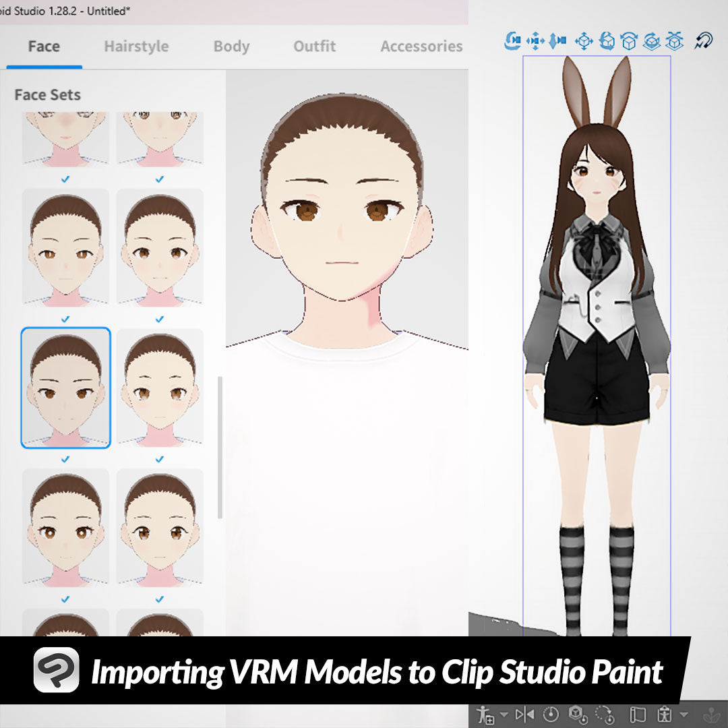The width and height of the screenshot is (728, 728).
Task: Select the rotate on ground plane cube icon
Action: pos(651,41)
